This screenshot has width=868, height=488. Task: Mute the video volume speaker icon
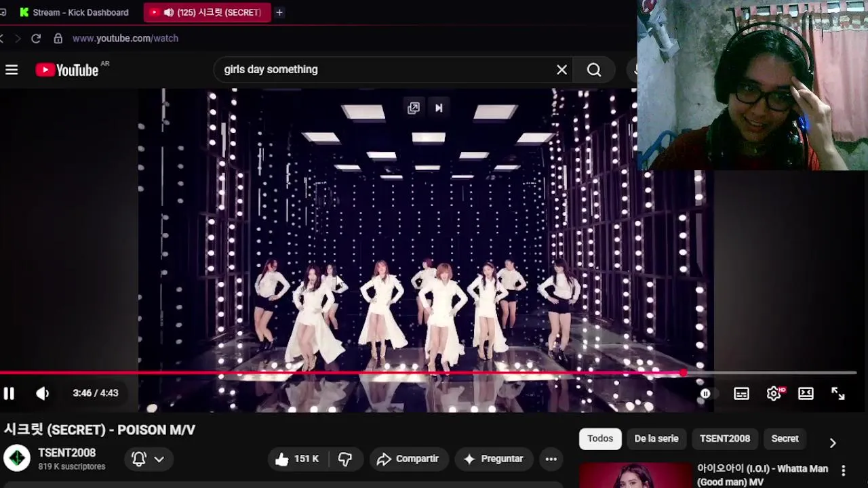43,393
